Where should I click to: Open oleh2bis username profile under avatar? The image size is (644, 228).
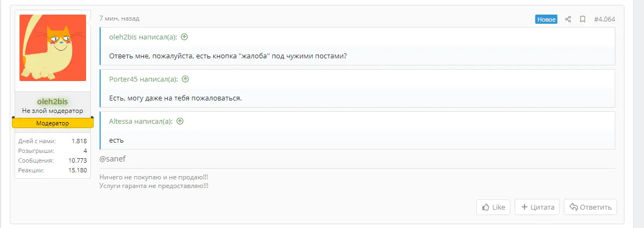pyautogui.click(x=52, y=102)
